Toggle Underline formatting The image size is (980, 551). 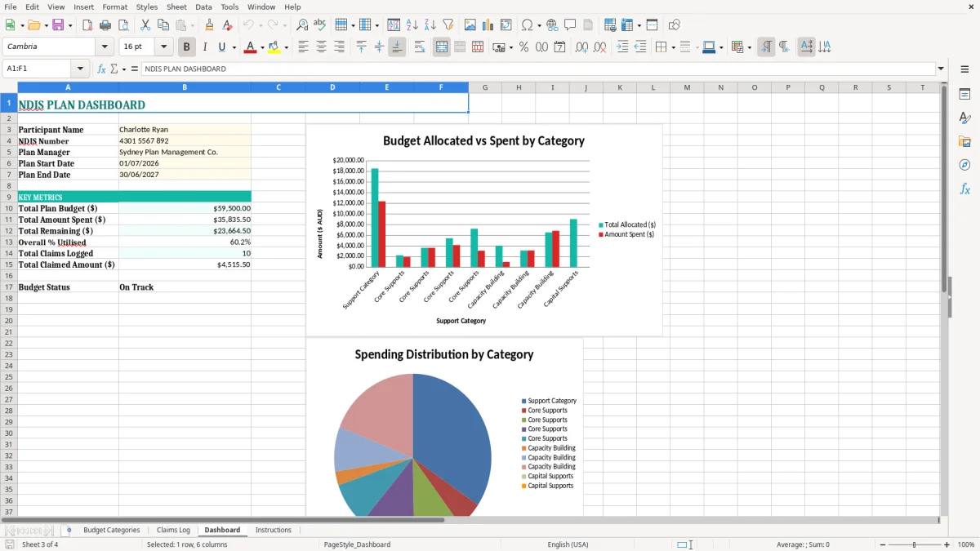pos(221,47)
